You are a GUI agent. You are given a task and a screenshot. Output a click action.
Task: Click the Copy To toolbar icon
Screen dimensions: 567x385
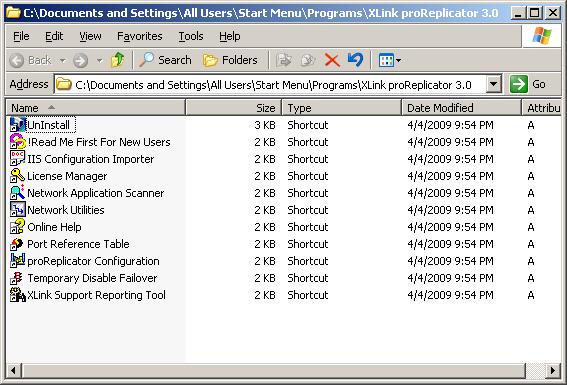308,60
